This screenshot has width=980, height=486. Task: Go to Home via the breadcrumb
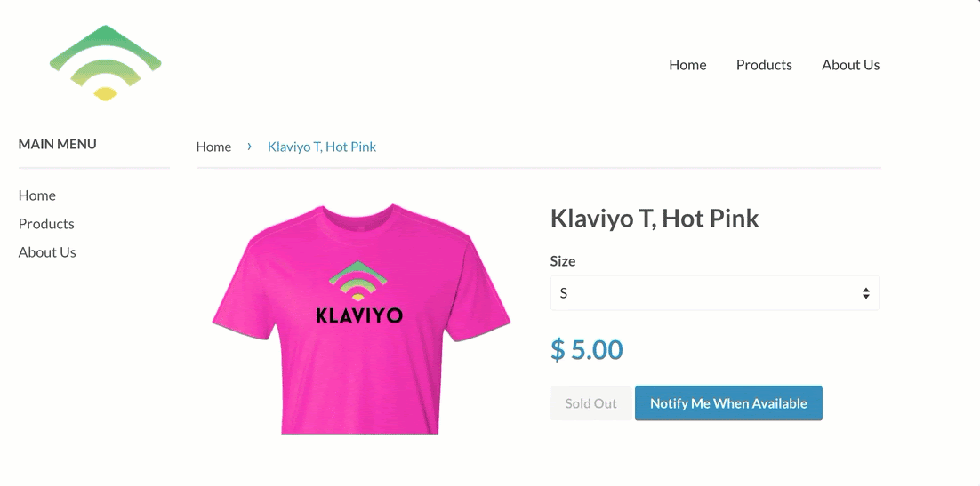tap(213, 147)
